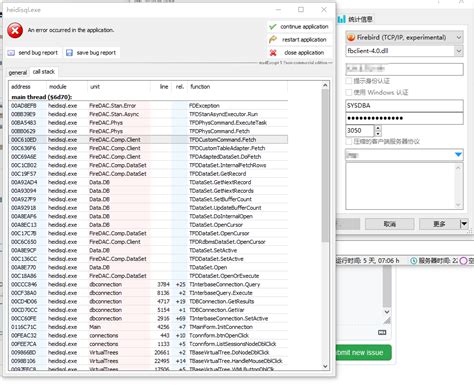474x389 pixels.
Task: Select the TDataSet.GetNextRecord row
Action: pyautogui.click(x=149, y=182)
